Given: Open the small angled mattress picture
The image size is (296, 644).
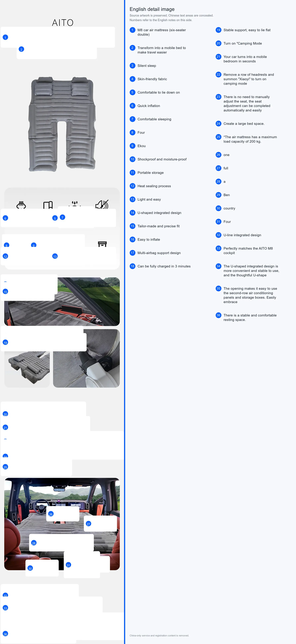Looking at the screenshot, I should coord(27,369).
